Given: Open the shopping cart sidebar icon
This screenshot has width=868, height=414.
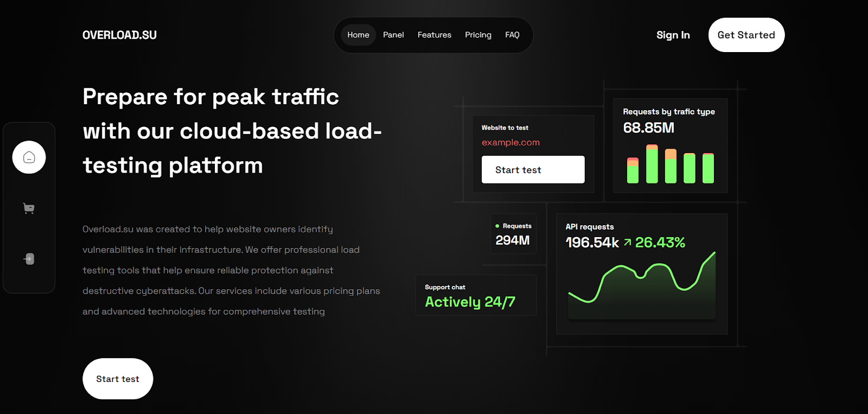Looking at the screenshot, I should (x=29, y=208).
